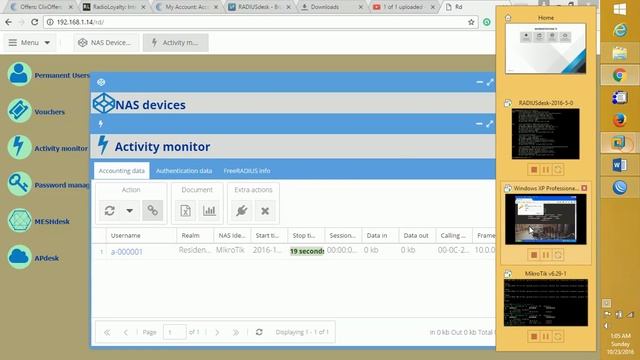The image size is (640, 360).
Task: Open MikroTik v6.29-1 VM thumbnail
Action: coord(546,302)
